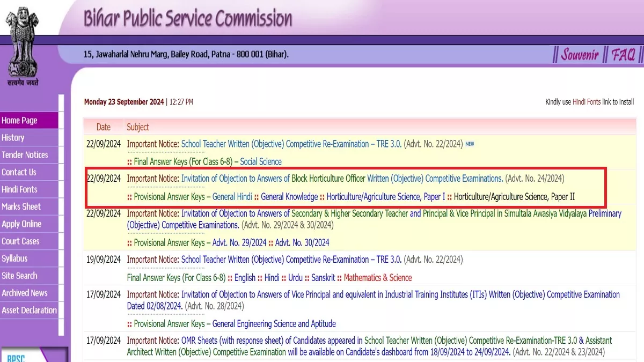Click the Jawaharlal Nehru Marg address text

click(186, 54)
